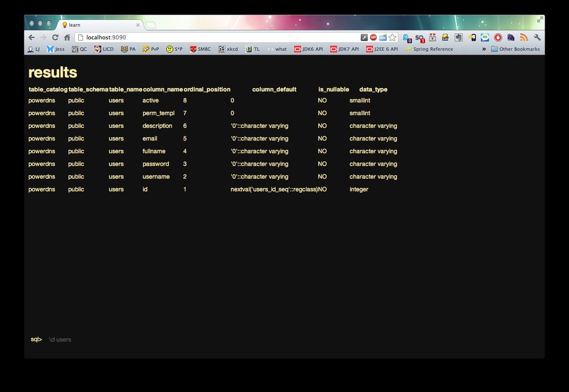Viewport: 569px width, 392px height.
Task: Click the 'description' column name cell
Action: coord(157,126)
